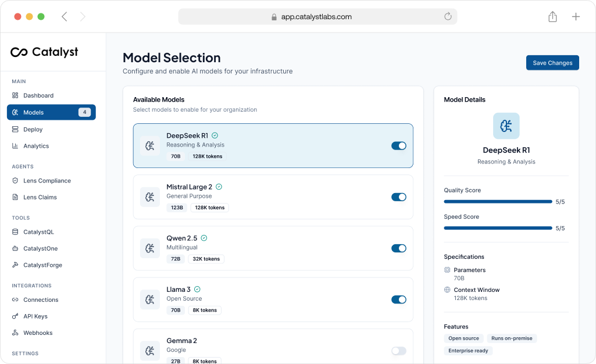Click the Gemma 2 model icon
Screen dimensions: 596x364
coord(150,351)
